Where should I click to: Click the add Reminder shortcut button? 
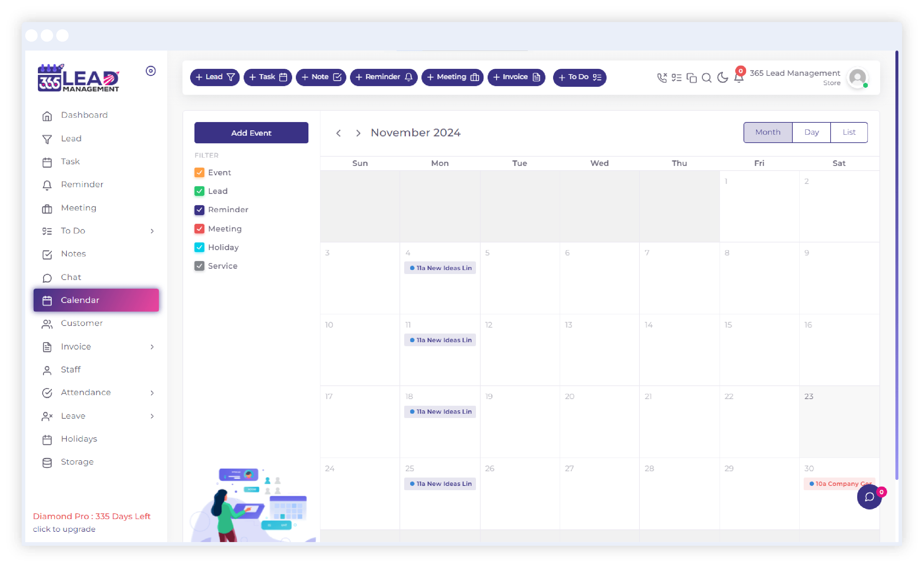pyautogui.click(x=383, y=77)
